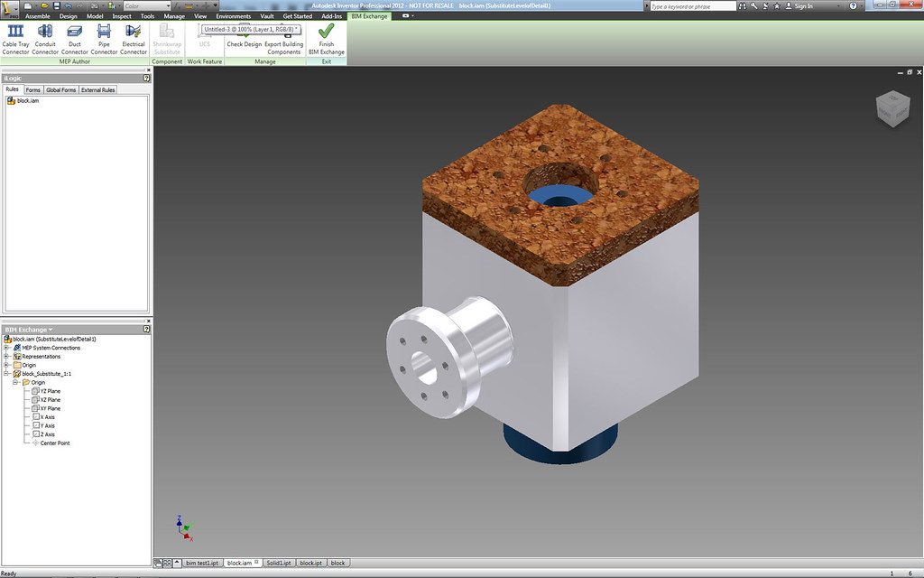Click the Sign In button
This screenshot has height=578, width=924.
point(799,6)
